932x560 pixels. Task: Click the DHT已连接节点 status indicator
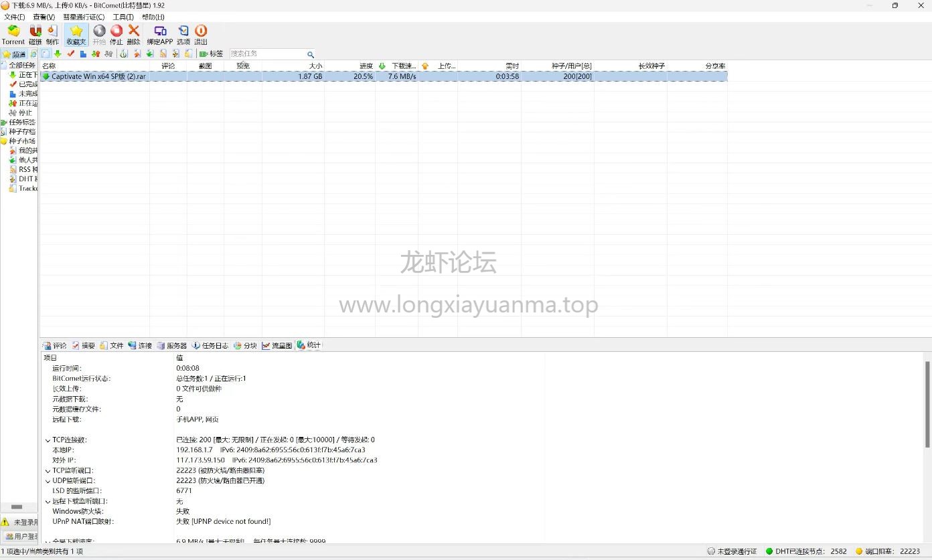(807, 552)
